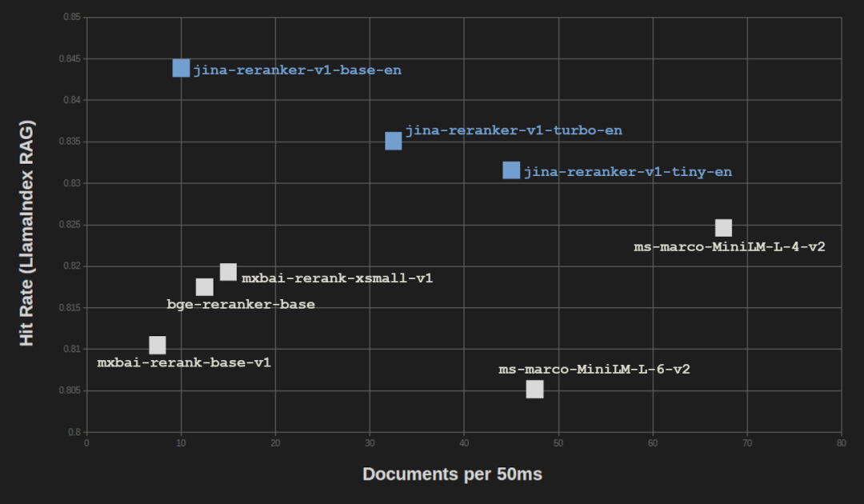Click the 0.835 y-axis tick label
The width and height of the screenshot is (864, 504).
point(70,142)
